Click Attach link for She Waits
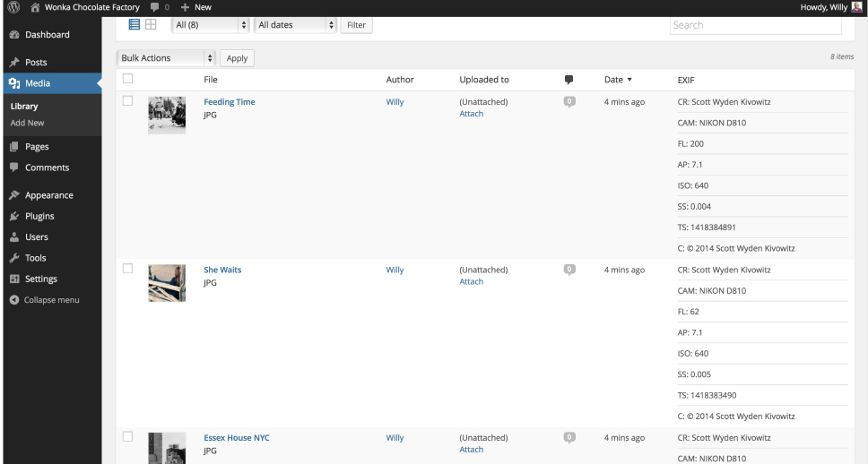The width and height of the screenshot is (868, 464). coord(471,281)
